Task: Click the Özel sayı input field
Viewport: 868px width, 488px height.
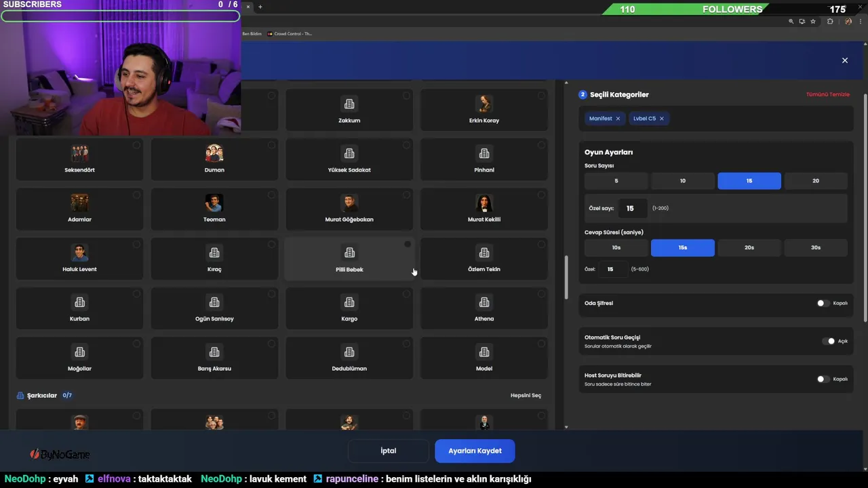Action: click(x=633, y=208)
